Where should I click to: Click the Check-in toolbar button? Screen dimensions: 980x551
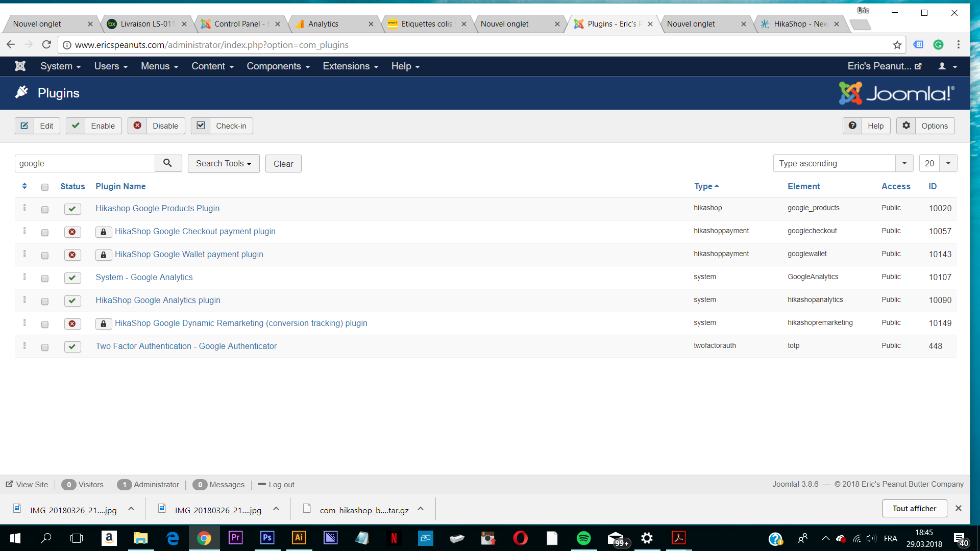tap(222, 126)
